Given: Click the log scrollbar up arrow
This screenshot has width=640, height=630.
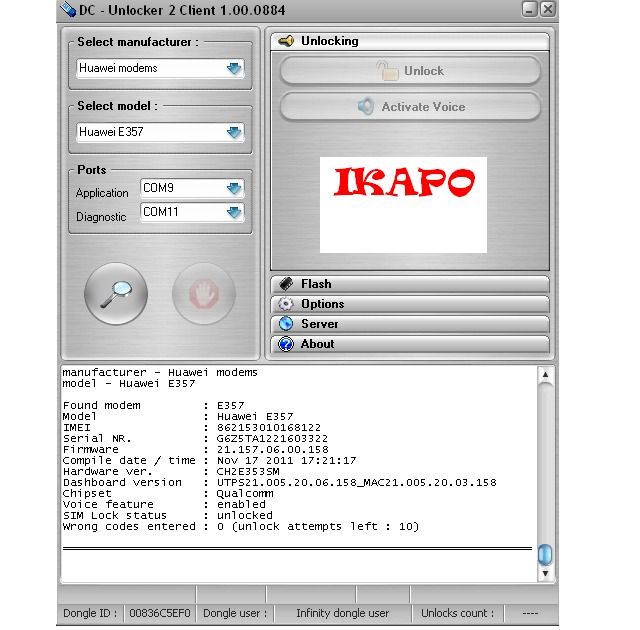Looking at the screenshot, I should 545,374.
